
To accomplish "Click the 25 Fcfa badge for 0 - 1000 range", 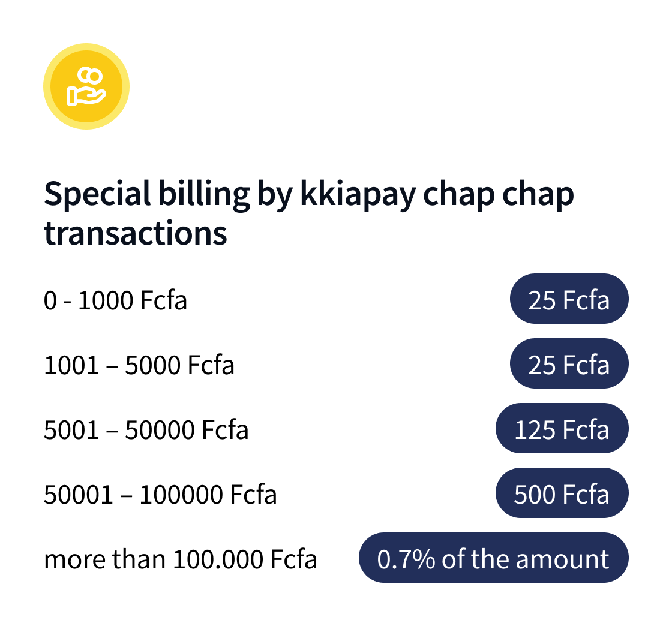I will (569, 299).
